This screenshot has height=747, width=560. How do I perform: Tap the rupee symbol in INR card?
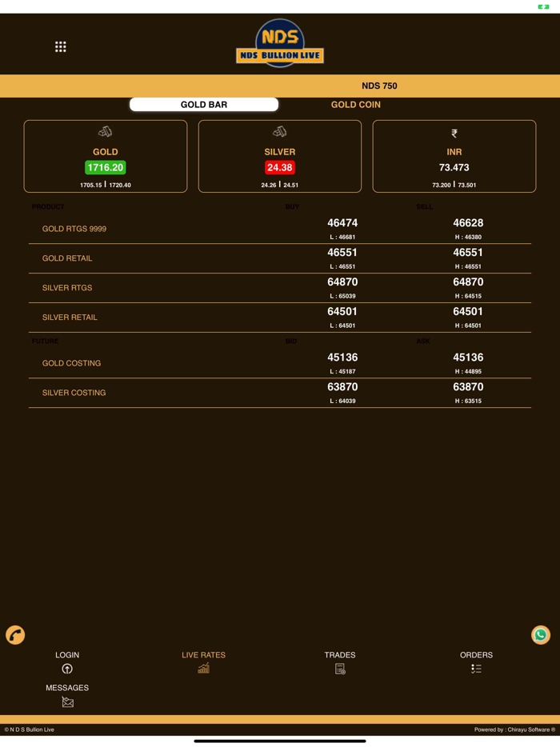[x=454, y=134]
